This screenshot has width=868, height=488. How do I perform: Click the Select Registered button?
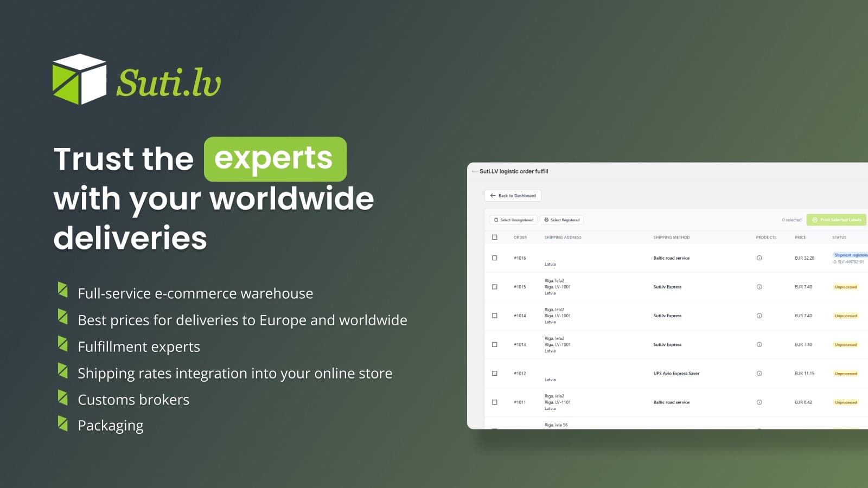point(561,220)
